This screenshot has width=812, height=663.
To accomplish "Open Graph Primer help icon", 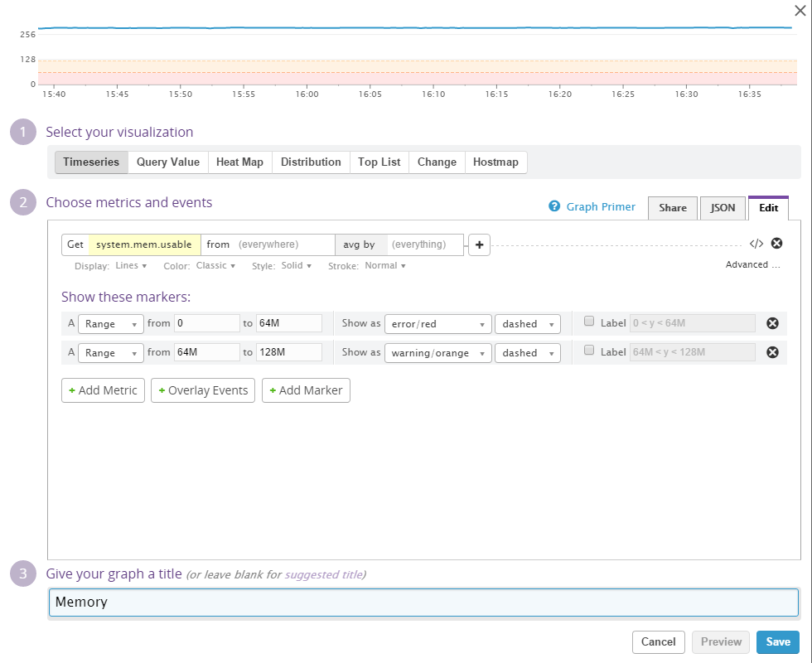I will pos(554,206).
